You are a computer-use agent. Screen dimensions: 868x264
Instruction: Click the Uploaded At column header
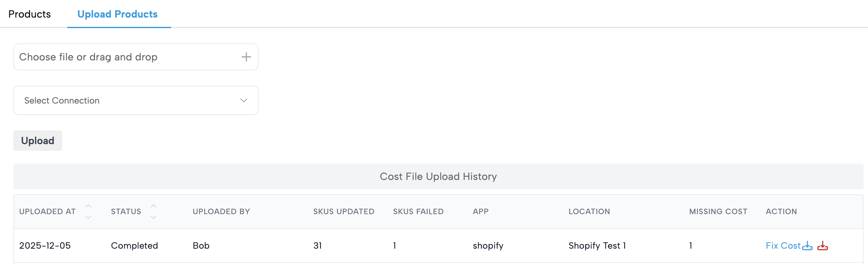47,212
